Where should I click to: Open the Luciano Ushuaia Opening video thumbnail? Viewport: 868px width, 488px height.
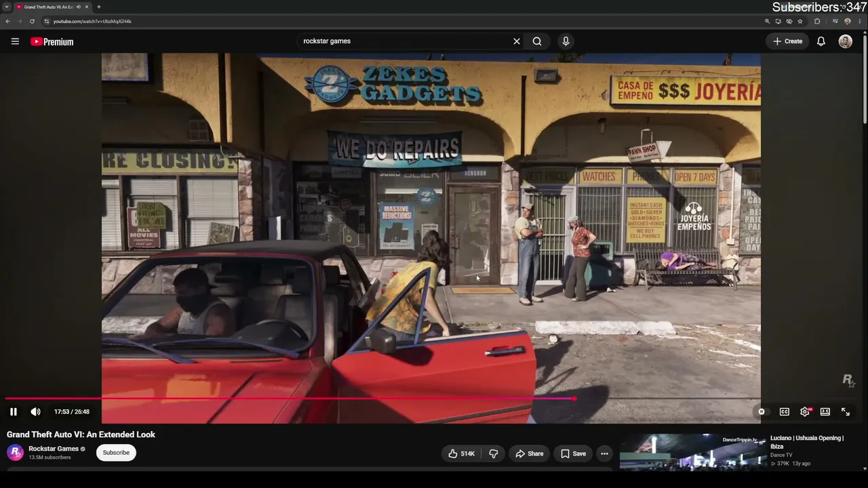692,451
